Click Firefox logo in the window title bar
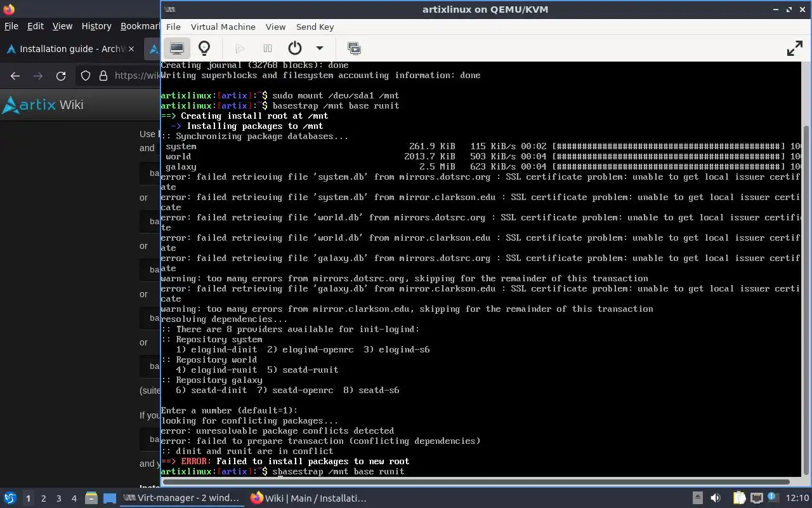 point(8,9)
